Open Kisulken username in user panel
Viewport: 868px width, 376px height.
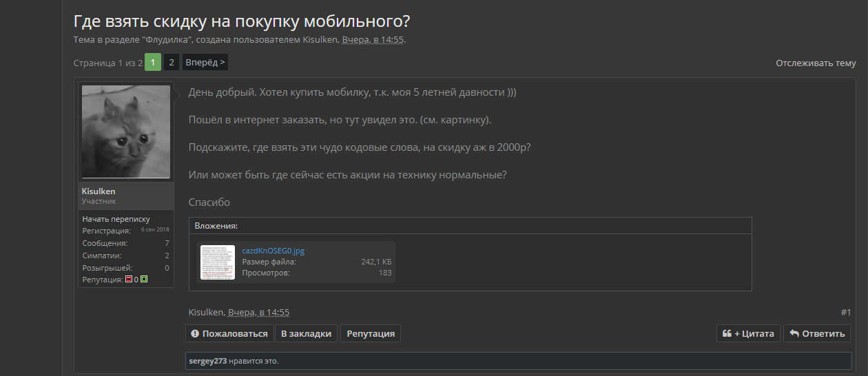tap(99, 191)
